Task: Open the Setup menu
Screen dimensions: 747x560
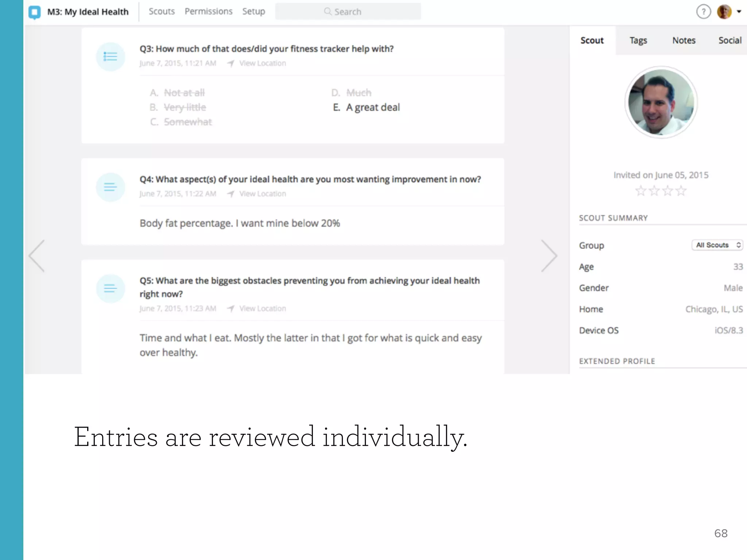Action: 253,12
